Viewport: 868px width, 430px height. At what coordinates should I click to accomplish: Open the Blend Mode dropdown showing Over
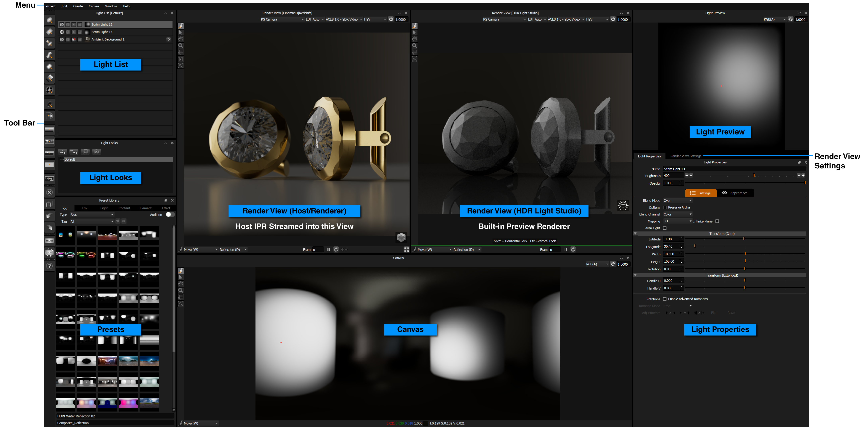[x=677, y=200]
